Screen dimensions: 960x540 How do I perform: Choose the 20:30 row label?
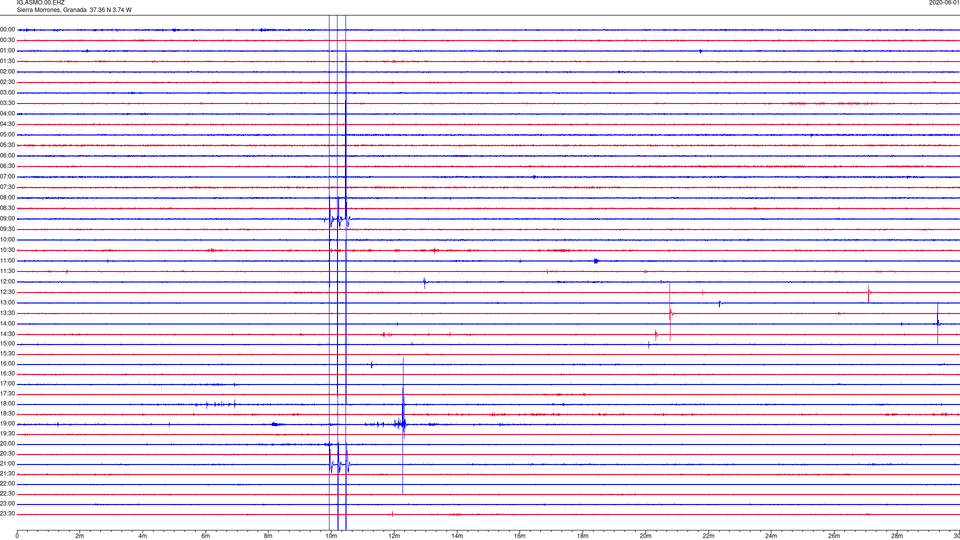(x=7, y=454)
